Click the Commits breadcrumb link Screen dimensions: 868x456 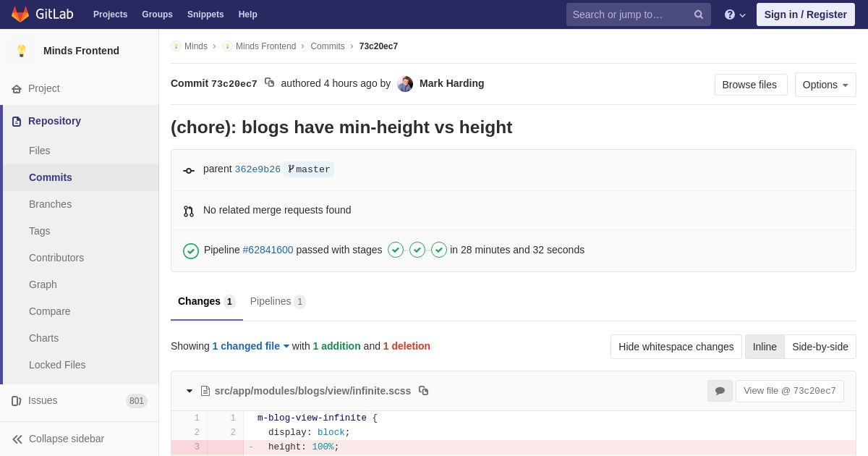pos(328,46)
